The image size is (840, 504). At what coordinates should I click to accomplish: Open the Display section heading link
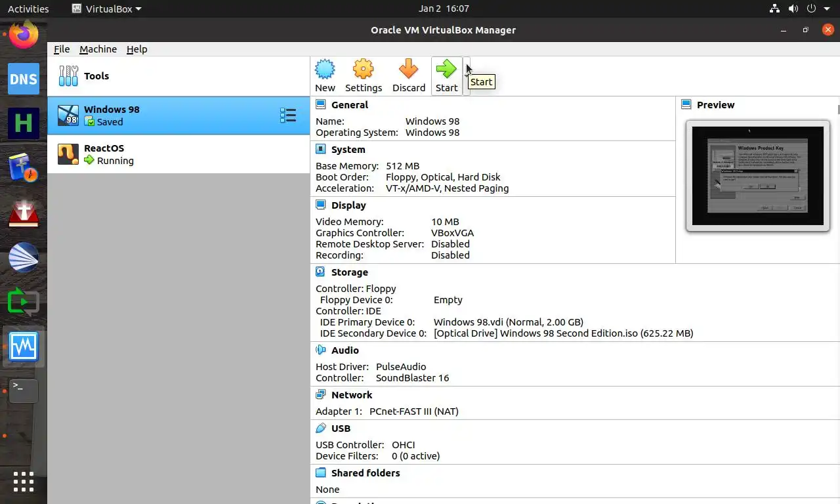(x=348, y=205)
